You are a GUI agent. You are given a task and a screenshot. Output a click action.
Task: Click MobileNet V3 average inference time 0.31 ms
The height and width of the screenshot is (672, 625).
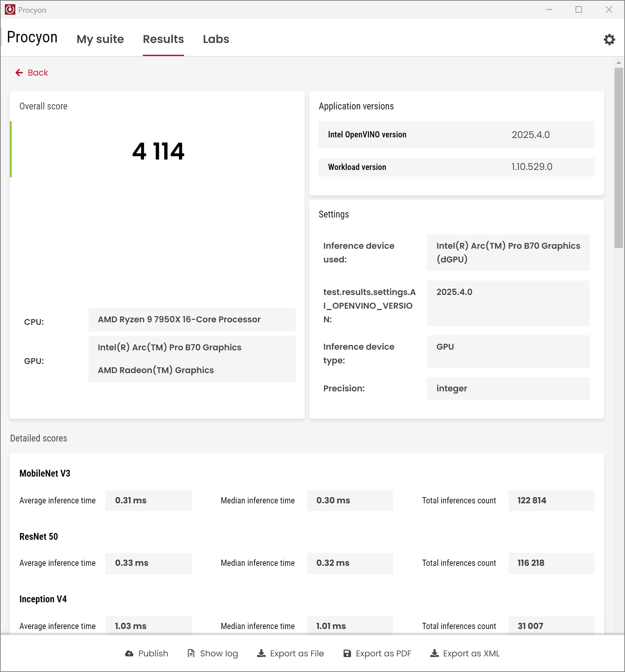pos(148,501)
